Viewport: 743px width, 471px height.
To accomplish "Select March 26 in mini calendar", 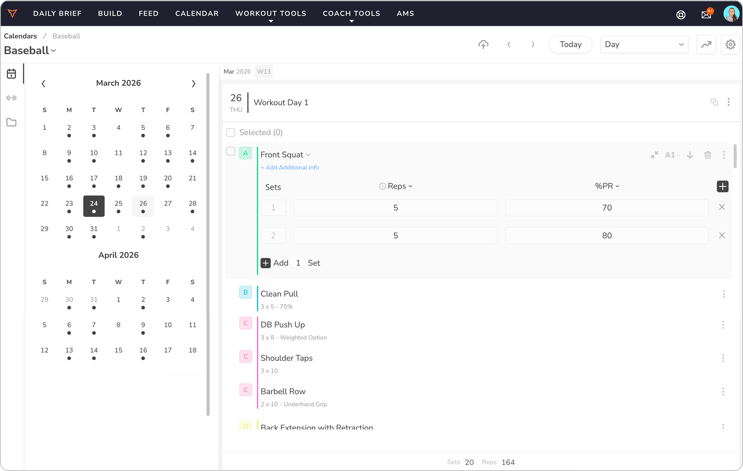I will point(143,206).
